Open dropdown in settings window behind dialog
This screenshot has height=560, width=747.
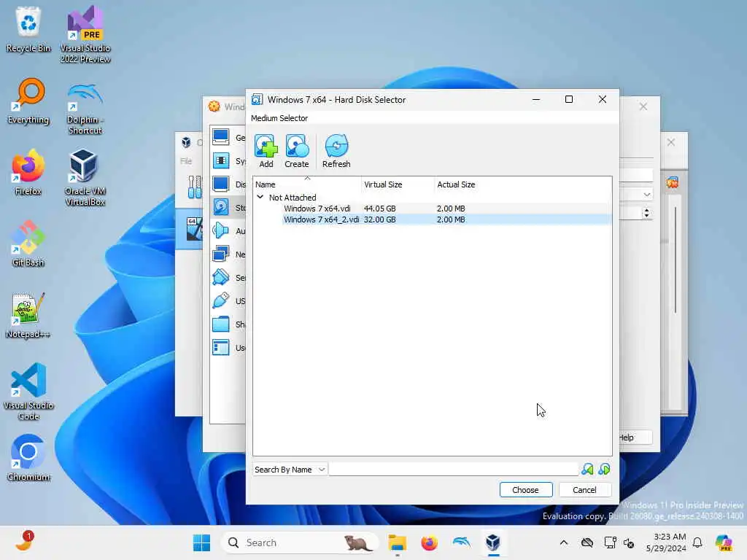pos(646,194)
